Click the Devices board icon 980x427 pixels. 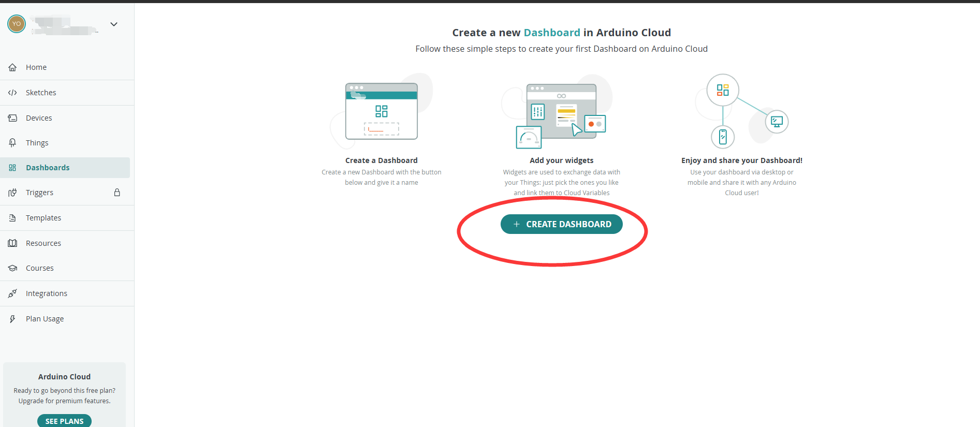[x=12, y=118]
